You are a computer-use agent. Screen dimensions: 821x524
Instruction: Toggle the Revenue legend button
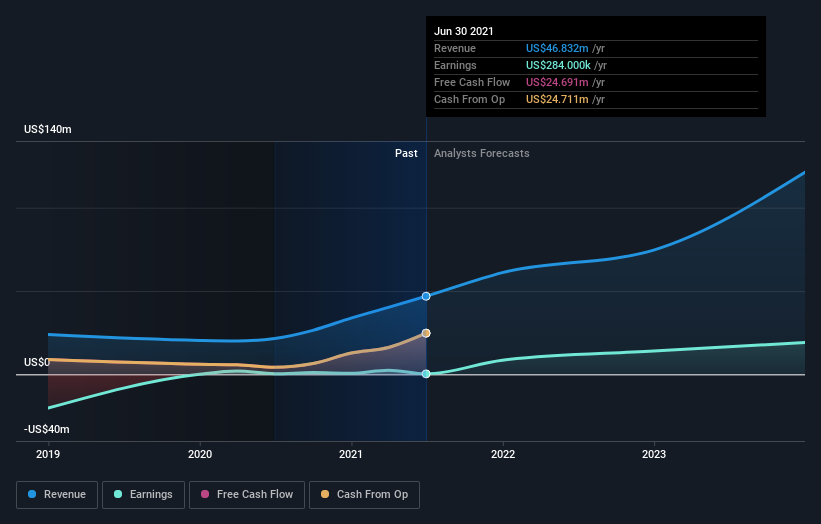(x=57, y=495)
